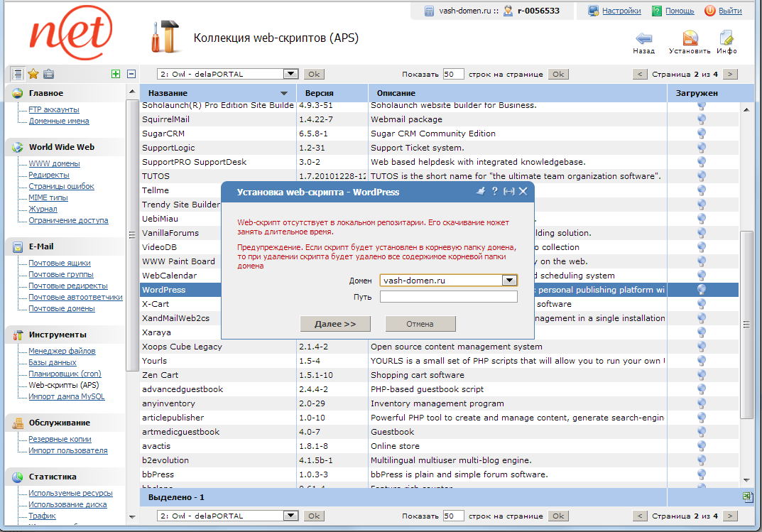Click the Путь input field in the dialog
This screenshot has width=762, height=532.
(x=448, y=295)
